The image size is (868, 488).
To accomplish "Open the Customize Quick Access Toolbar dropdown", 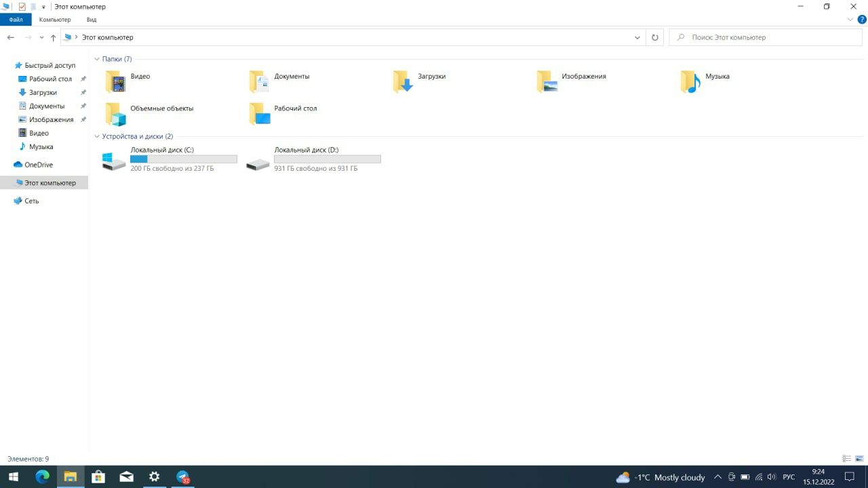I will click(x=43, y=7).
